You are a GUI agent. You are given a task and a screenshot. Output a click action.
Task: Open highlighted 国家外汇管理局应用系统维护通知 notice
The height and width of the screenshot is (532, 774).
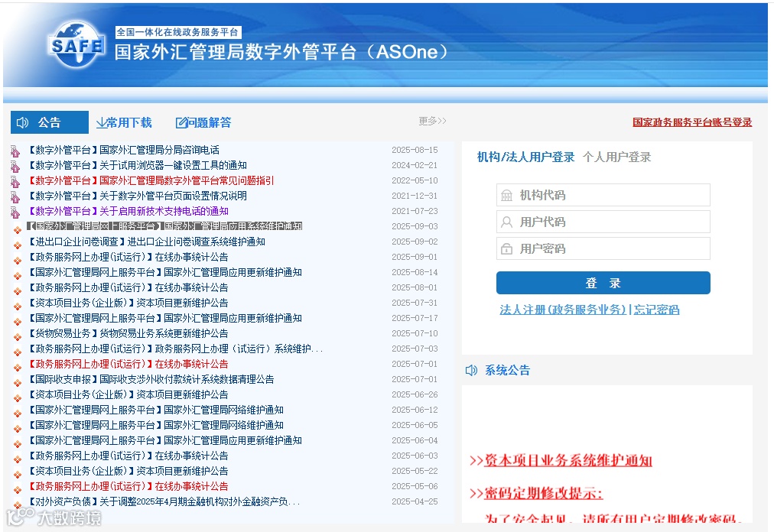164,226
